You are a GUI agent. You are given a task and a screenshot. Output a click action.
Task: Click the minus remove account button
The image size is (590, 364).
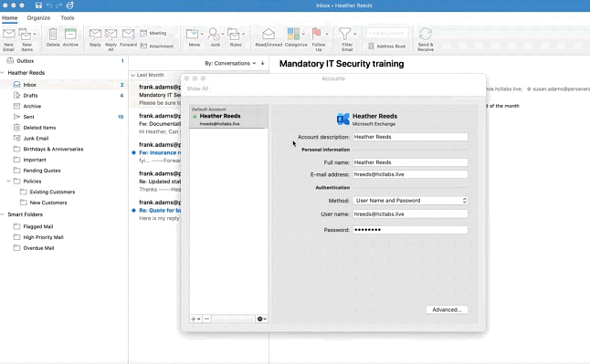206,319
